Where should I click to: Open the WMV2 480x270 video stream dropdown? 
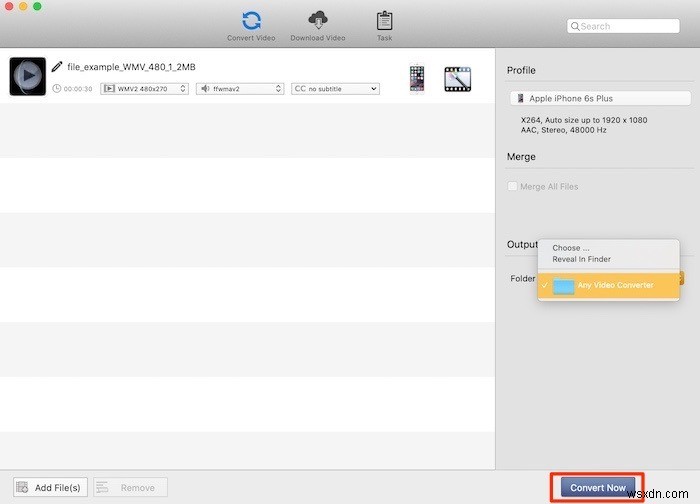144,88
